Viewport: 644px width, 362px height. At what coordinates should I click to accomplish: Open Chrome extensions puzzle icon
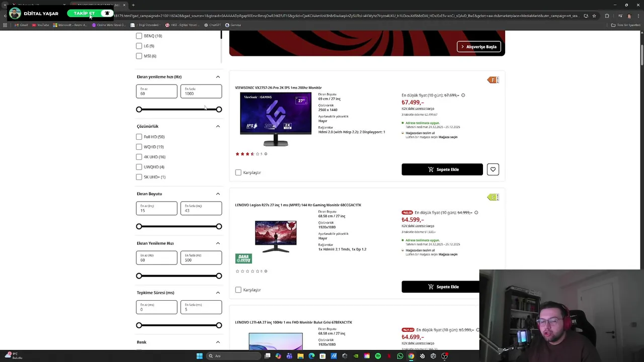point(607,16)
